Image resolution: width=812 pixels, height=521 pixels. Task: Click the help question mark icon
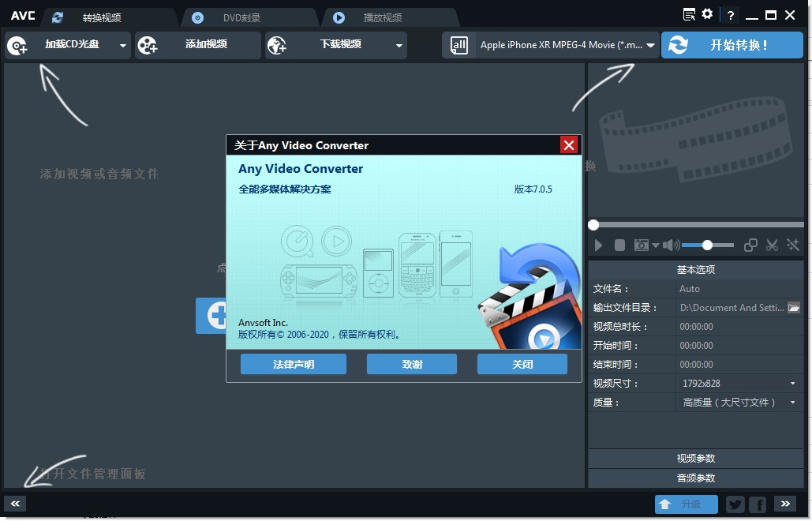tap(730, 13)
